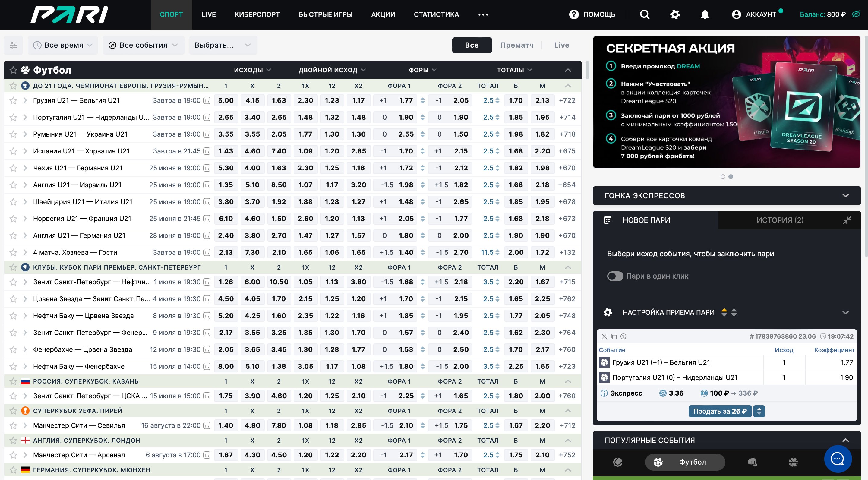Image resolution: width=868 pixels, height=480 pixels.
Task: Click the settings gear in header
Action: [674, 14]
